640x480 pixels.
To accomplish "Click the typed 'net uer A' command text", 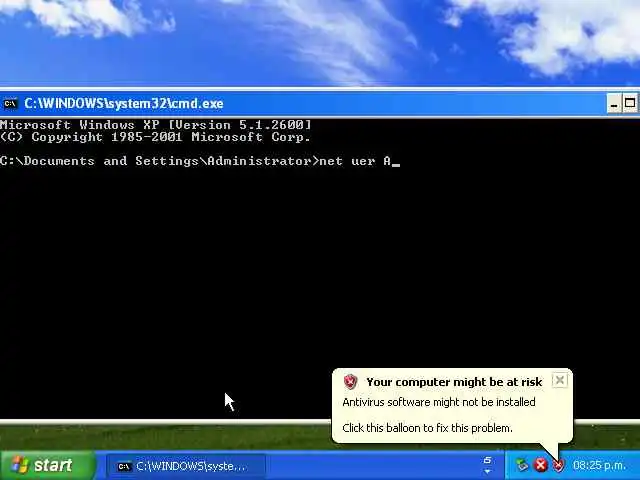I will click(x=355, y=161).
